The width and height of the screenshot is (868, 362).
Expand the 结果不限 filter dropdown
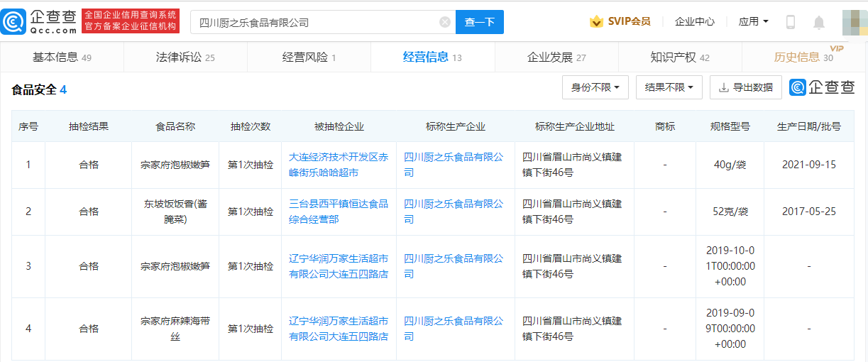(x=669, y=87)
